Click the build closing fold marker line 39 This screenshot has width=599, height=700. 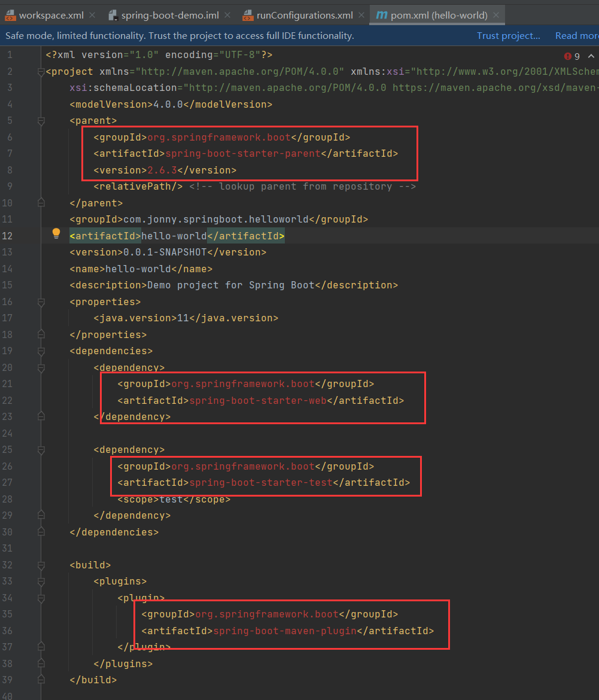(41, 680)
